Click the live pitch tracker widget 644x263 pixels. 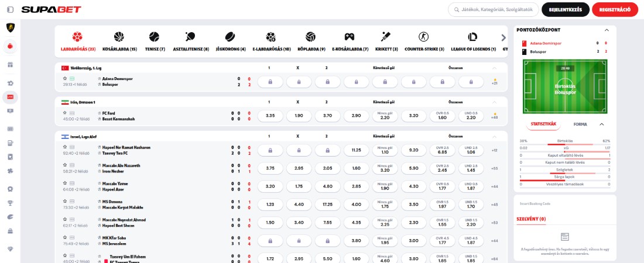pos(565,86)
